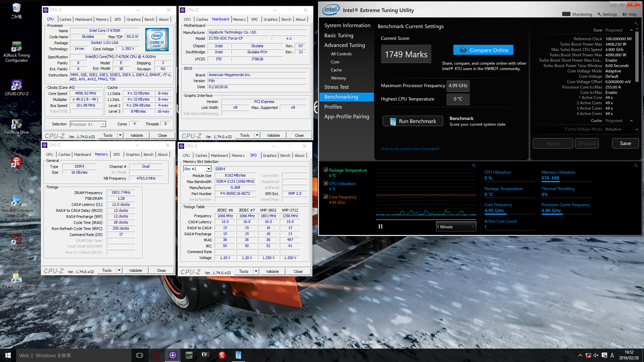Open the Processor #1 selection dropdown
This screenshot has width=644, height=362.
click(x=88, y=124)
